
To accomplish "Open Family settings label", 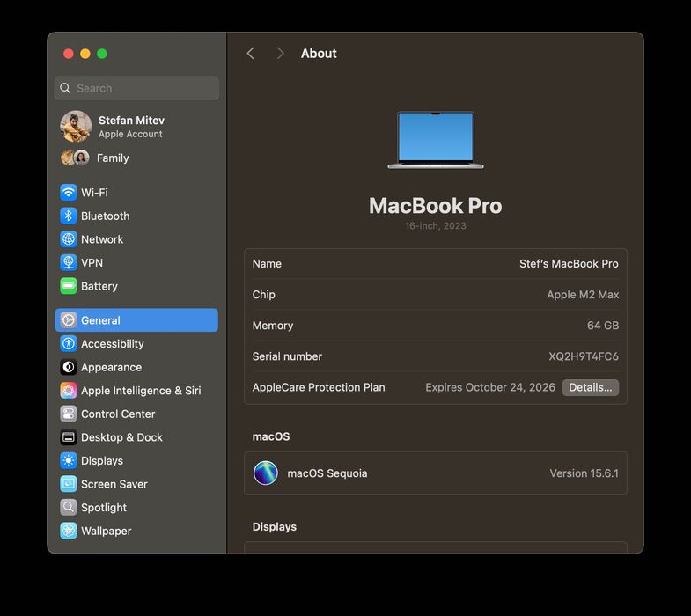I will (x=113, y=158).
